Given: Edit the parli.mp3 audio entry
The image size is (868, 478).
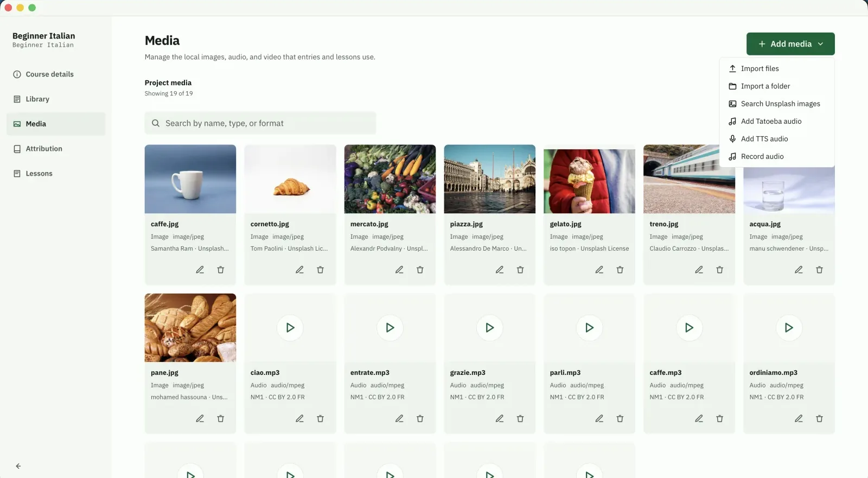Looking at the screenshot, I should (x=599, y=418).
